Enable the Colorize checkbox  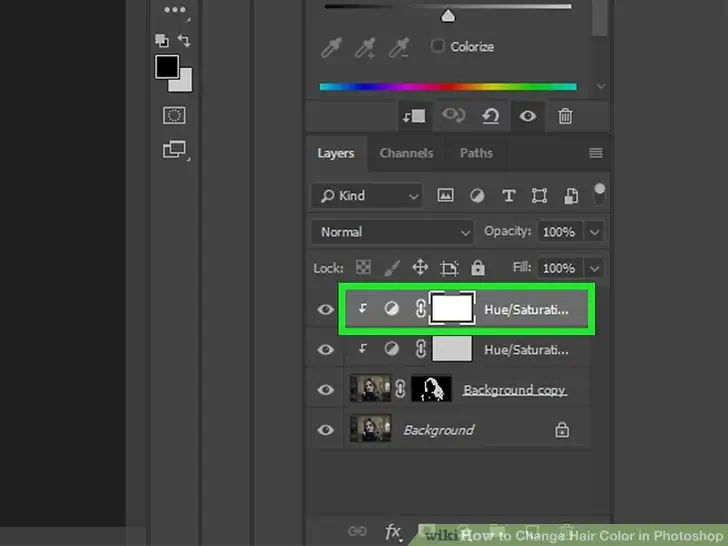pos(437,46)
